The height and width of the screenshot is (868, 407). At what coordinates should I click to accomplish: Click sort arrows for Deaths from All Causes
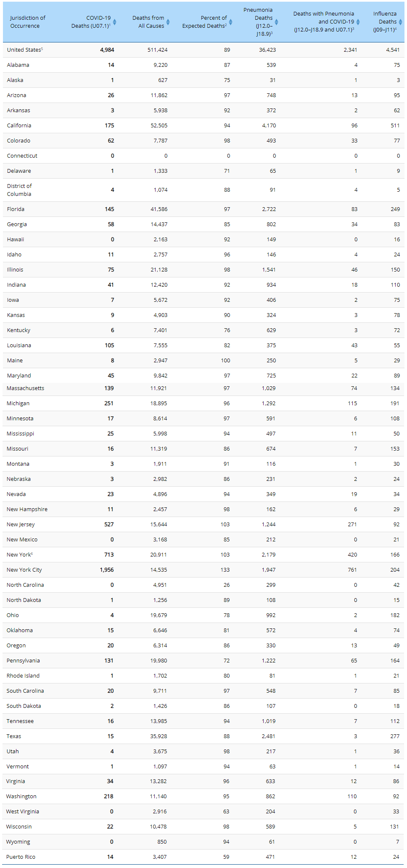tap(168, 22)
